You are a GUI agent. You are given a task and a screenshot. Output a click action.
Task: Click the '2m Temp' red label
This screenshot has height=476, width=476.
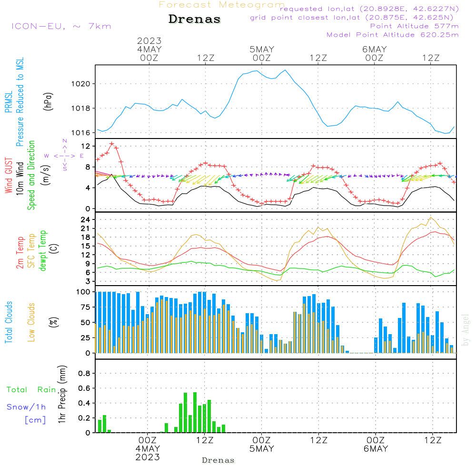tap(20, 253)
